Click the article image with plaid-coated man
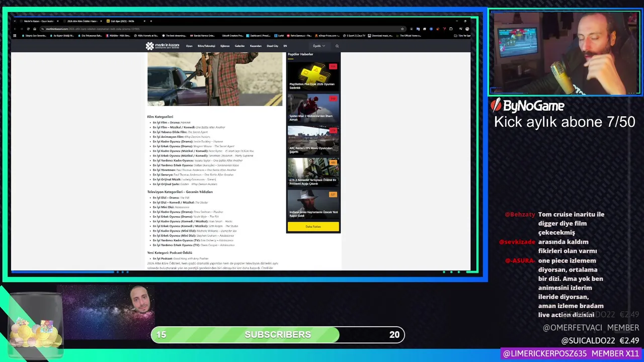Image resolution: width=644 pixels, height=362 pixels. click(x=215, y=79)
